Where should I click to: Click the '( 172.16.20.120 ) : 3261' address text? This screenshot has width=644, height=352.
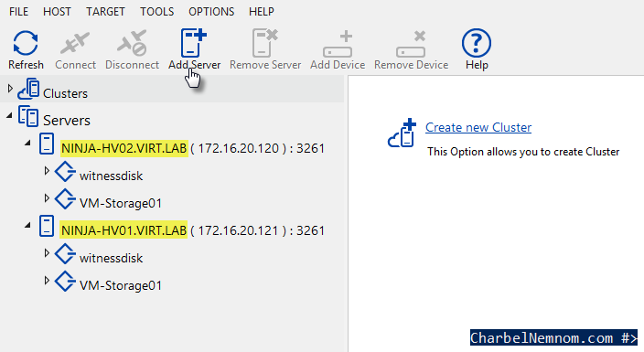coord(258,148)
